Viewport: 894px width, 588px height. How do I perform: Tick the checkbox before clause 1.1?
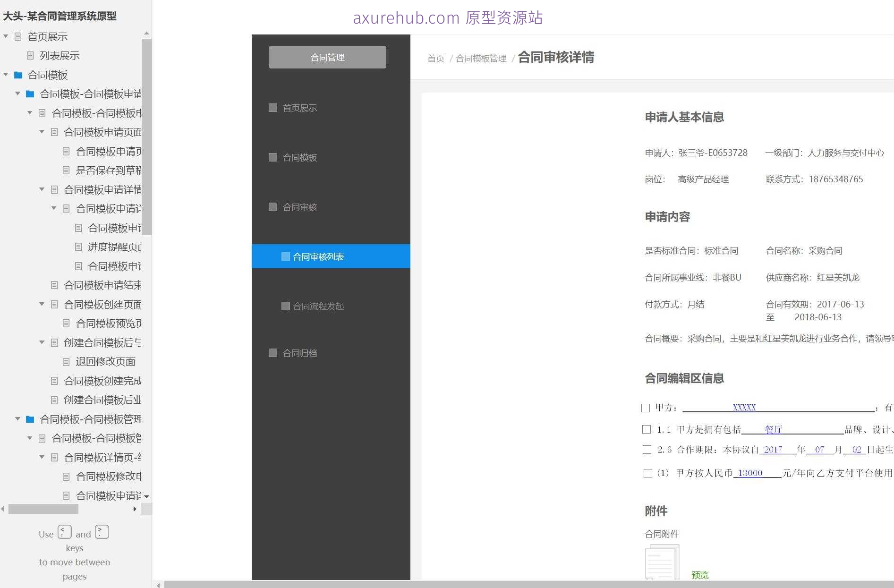point(647,429)
